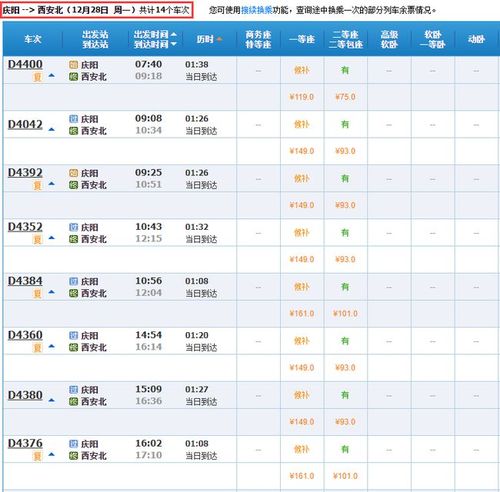
Task: Click the 复 badge under train D4376
Action: tap(37, 456)
